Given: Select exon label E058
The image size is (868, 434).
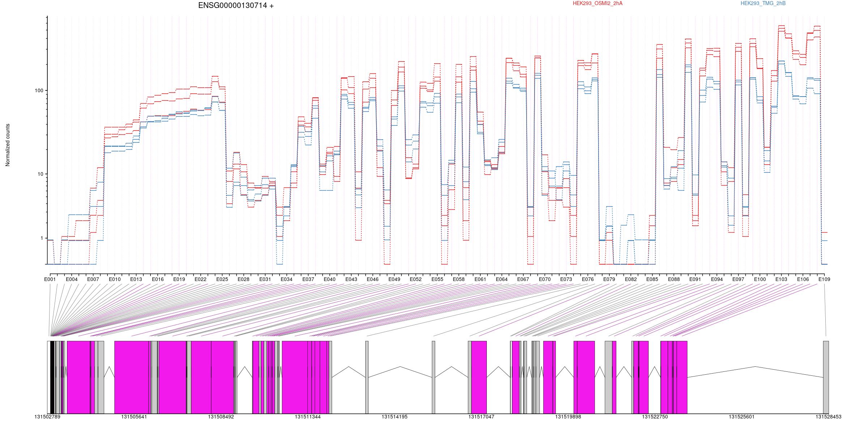Looking at the screenshot, I should (x=459, y=279).
